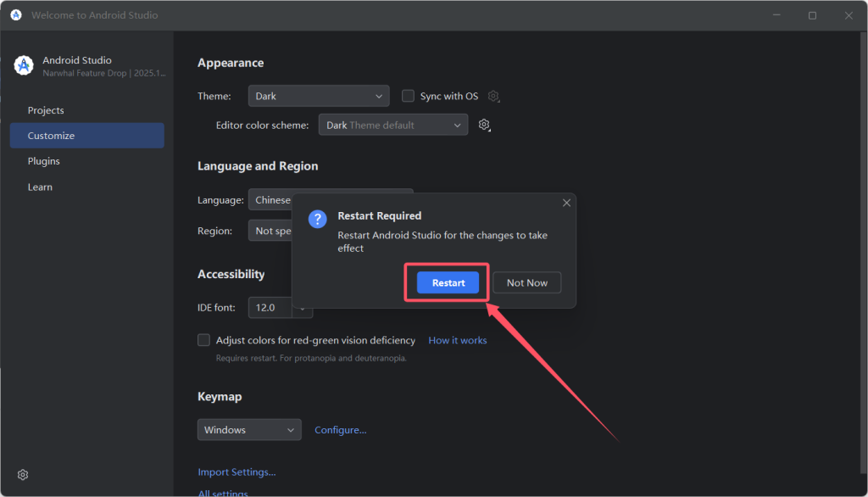This screenshot has width=868, height=497.
Task: Click the Android Studio logo in the title bar
Action: (x=16, y=15)
